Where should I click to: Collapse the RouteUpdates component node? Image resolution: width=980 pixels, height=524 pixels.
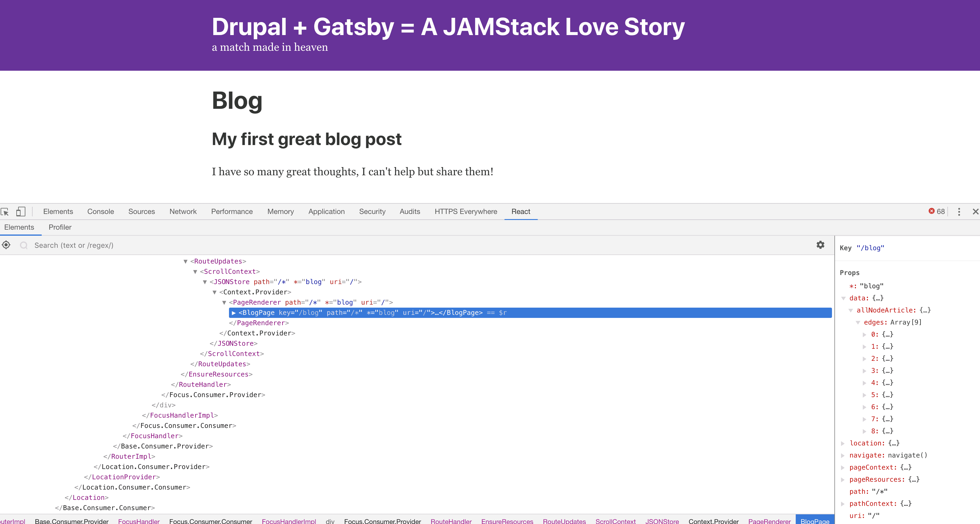click(185, 261)
